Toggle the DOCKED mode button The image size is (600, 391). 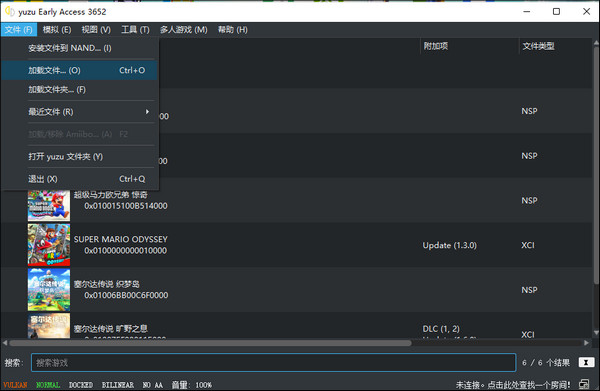[81, 384]
